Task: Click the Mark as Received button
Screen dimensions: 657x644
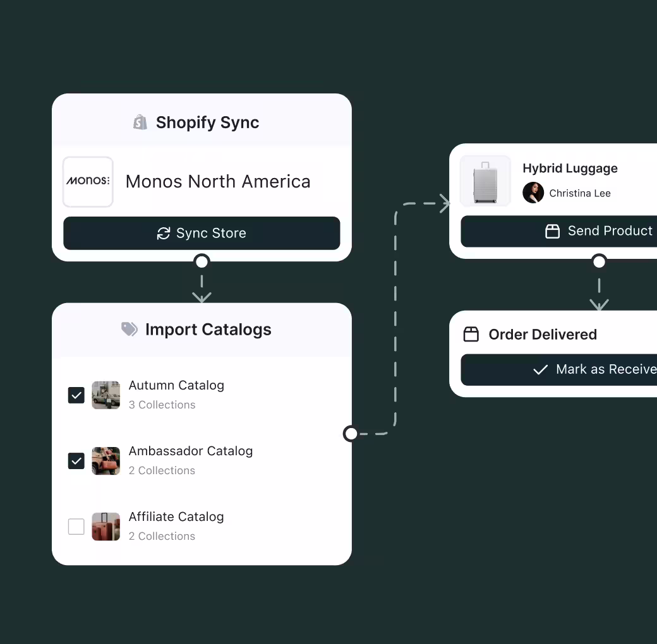Action: (559, 370)
